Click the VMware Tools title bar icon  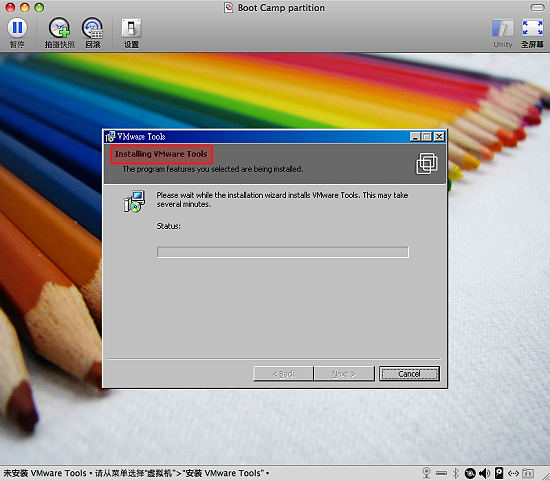coord(110,136)
